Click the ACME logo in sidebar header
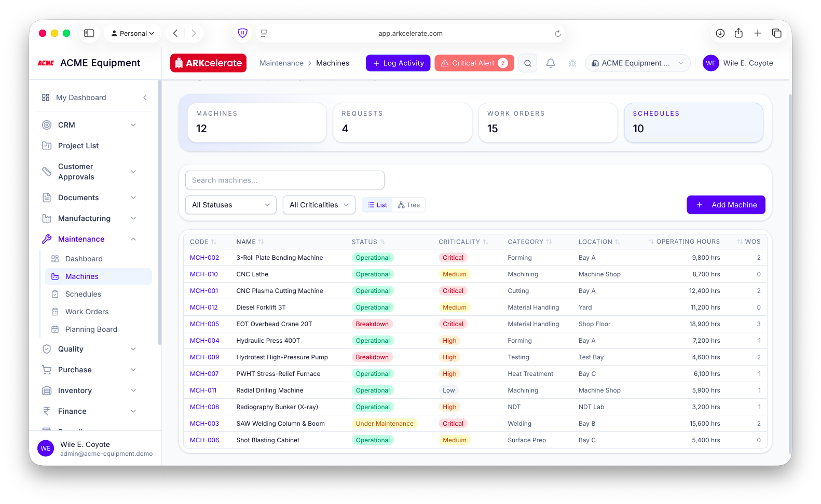Viewport: 821px width, 504px height. click(46, 63)
